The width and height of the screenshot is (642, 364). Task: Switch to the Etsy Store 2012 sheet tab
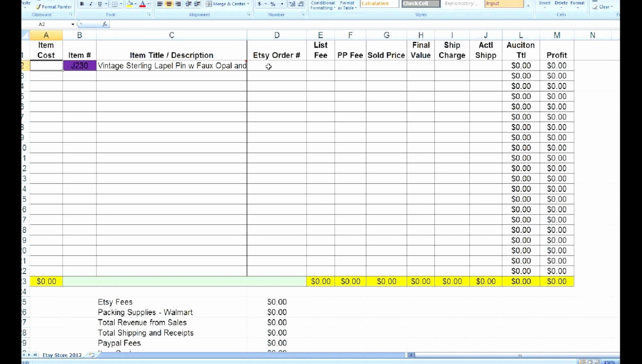(62, 355)
